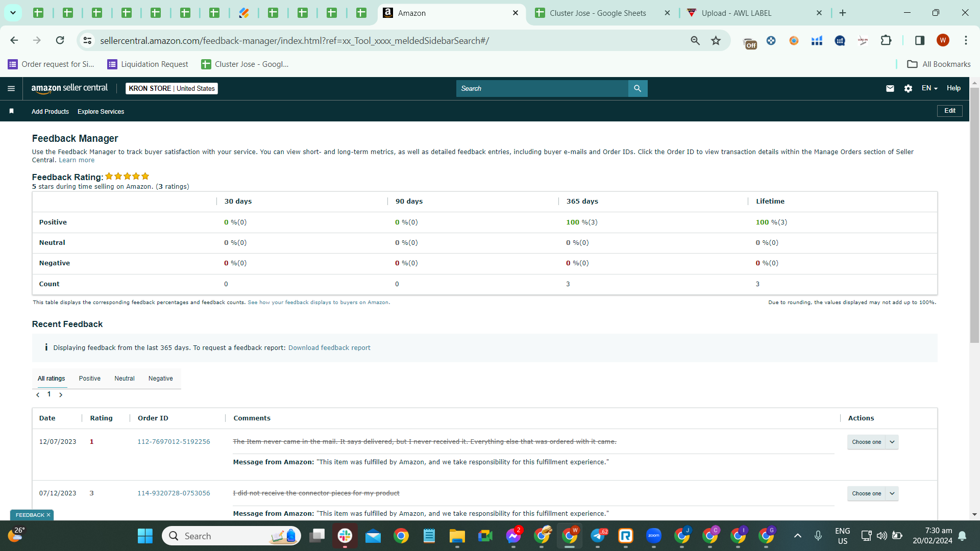Image resolution: width=980 pixels, height=551 pixels.
Task: Expand the EN language dropdown
Action: 929,88
